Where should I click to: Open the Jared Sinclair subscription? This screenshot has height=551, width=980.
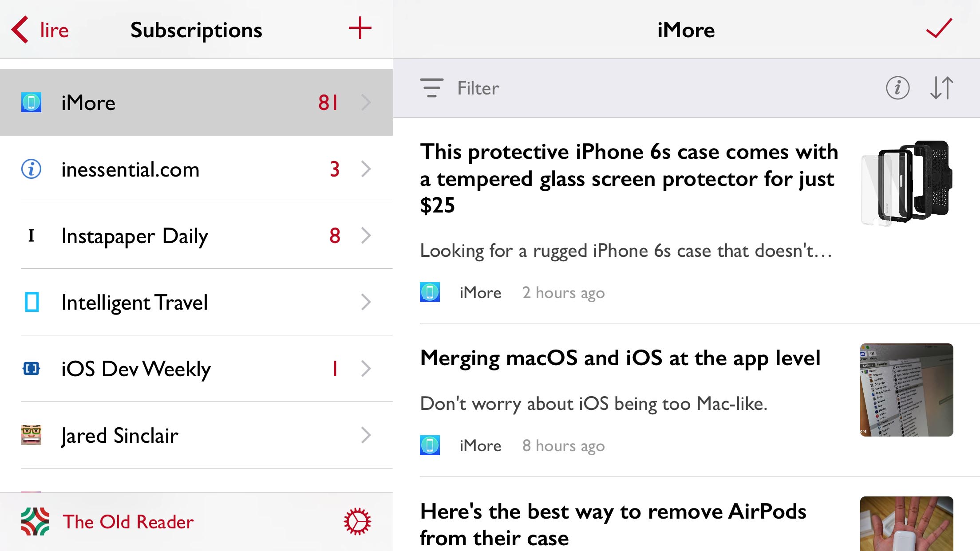coord(196,435)
